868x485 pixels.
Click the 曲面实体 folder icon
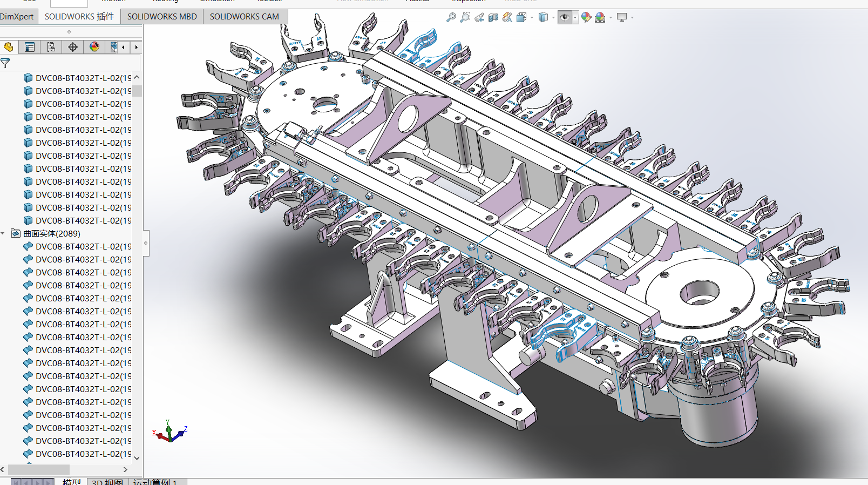point(16,233)
